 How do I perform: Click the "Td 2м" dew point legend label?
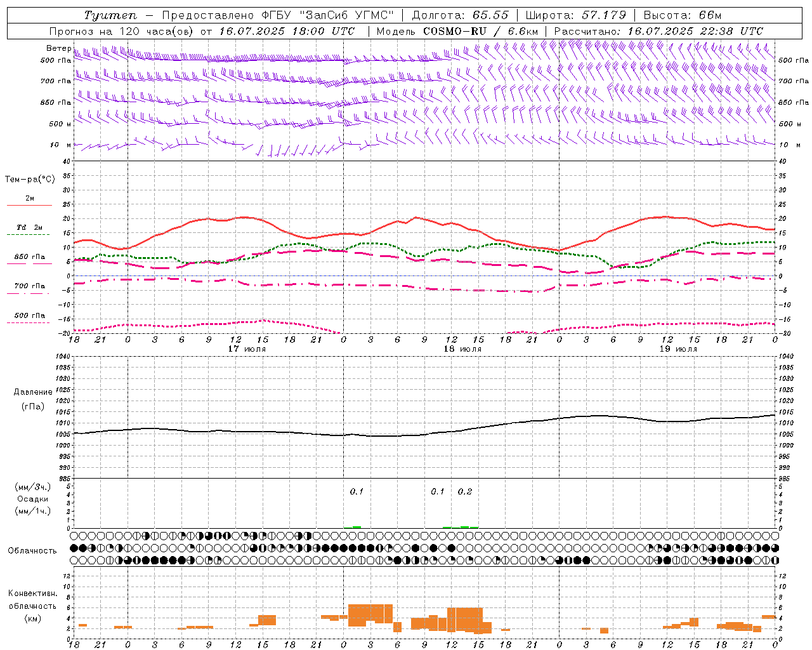[30, 227]
